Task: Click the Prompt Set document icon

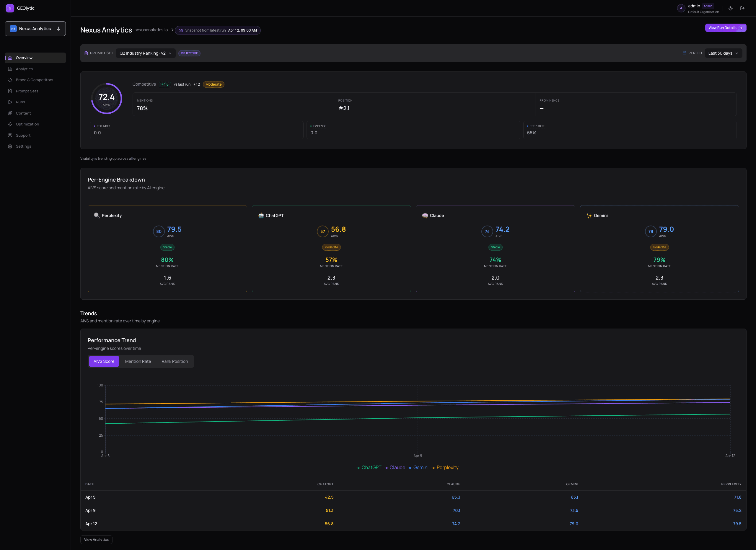Action: coord(86,53)
